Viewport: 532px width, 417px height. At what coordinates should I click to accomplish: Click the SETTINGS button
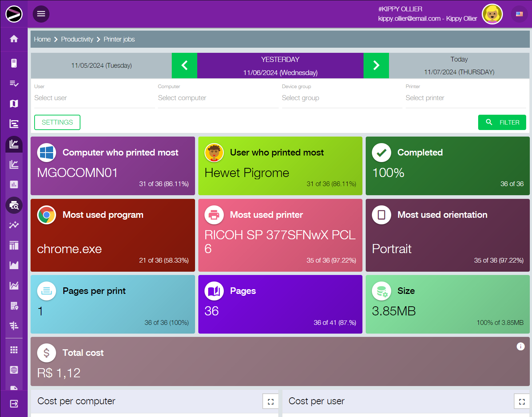coord(57,122)
